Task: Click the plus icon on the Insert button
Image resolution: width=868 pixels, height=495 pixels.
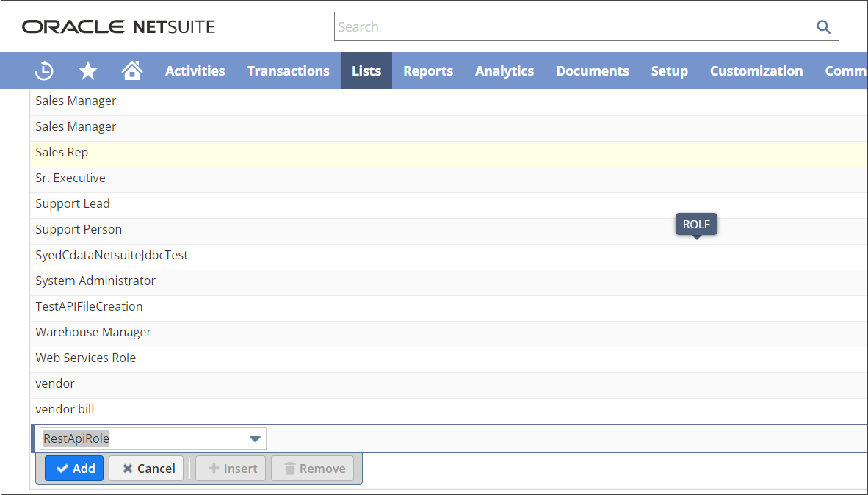Action: coord(214,468)
